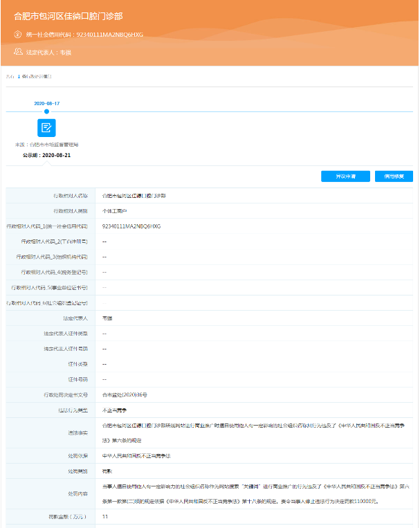Click the 行政相对人名称 row label
This screenshot has width=420, height=528.
coord(71,196)
